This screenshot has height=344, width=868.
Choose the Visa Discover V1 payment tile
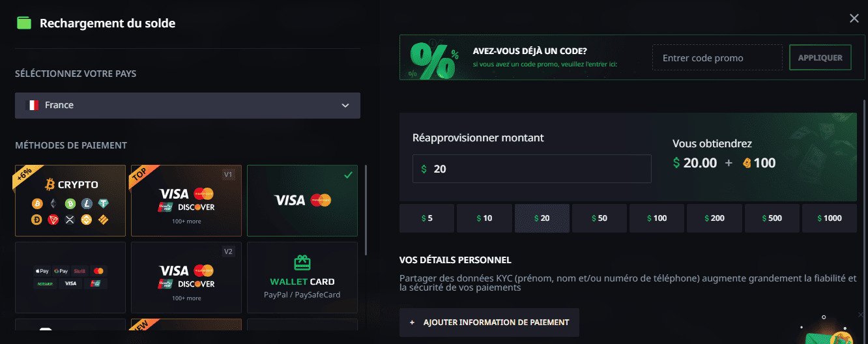[x=186, y=200]
